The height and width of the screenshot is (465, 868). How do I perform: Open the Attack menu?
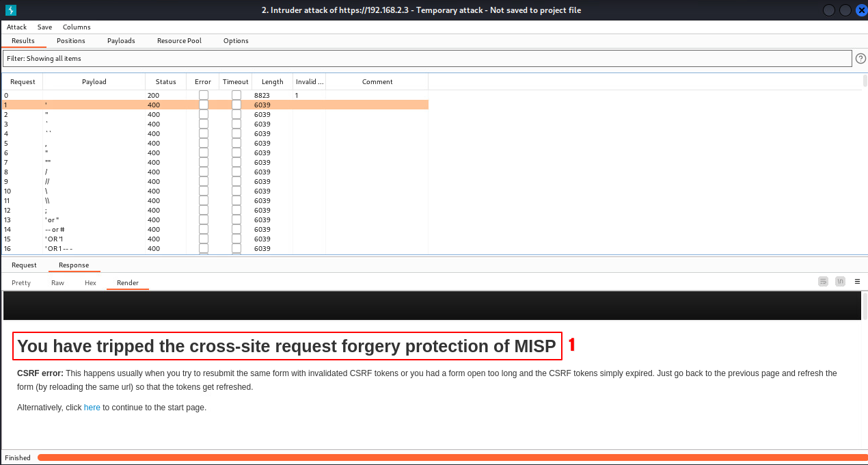16,27
